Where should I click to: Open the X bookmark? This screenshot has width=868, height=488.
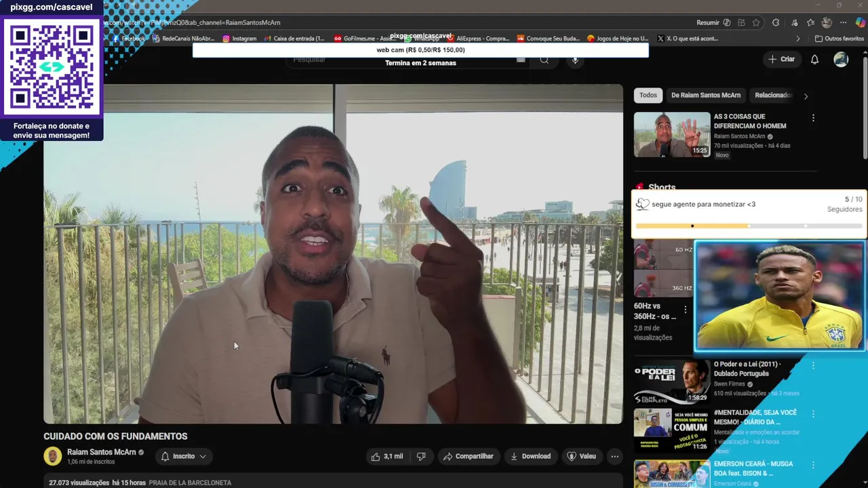click(x=687, y=39)
